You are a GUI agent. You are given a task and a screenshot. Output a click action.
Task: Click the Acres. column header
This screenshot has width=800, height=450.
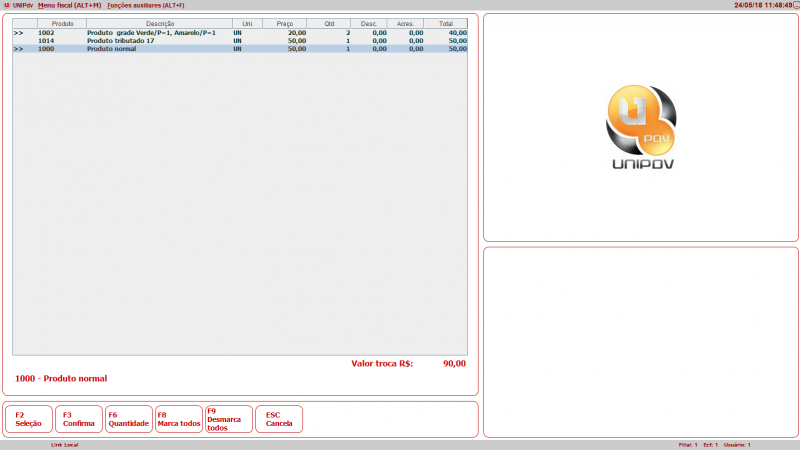(405, 23)
